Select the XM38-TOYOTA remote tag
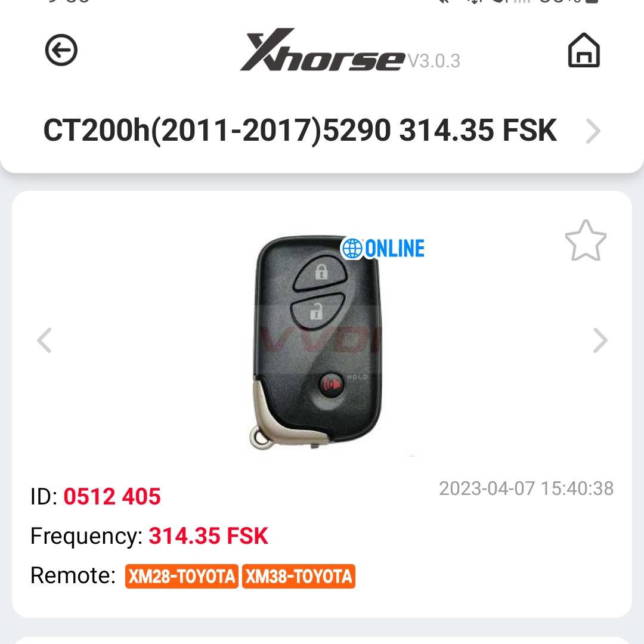This screenshot has height=644, width=644. 299,576
